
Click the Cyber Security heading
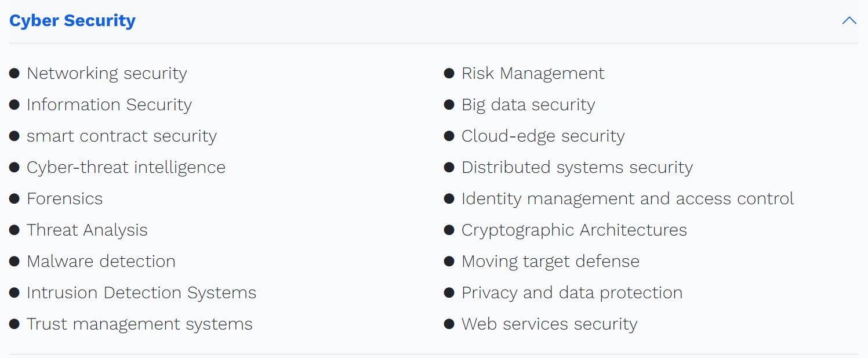[x=72, y=20]
